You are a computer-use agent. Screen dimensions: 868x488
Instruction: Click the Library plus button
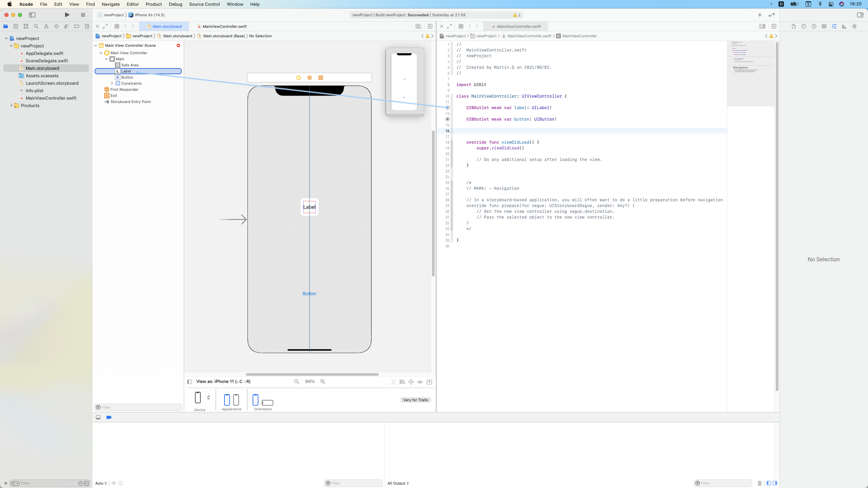point(759,15)
